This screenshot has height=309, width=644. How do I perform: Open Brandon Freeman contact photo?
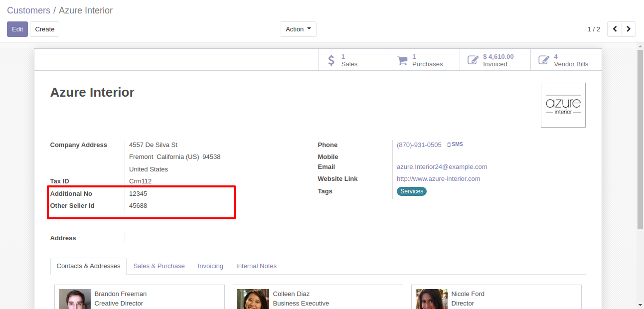click(x=75, y=299)
